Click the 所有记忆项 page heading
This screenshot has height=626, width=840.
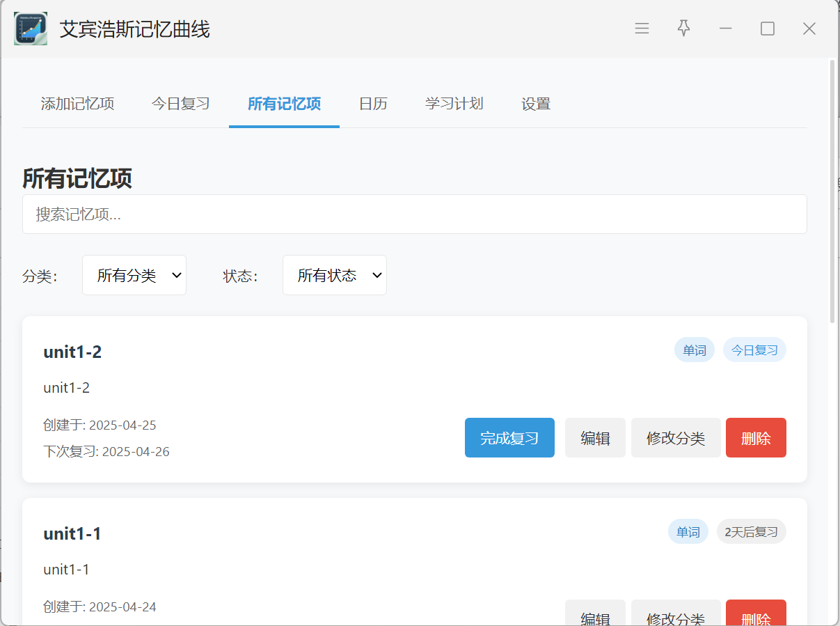(77, 178)
